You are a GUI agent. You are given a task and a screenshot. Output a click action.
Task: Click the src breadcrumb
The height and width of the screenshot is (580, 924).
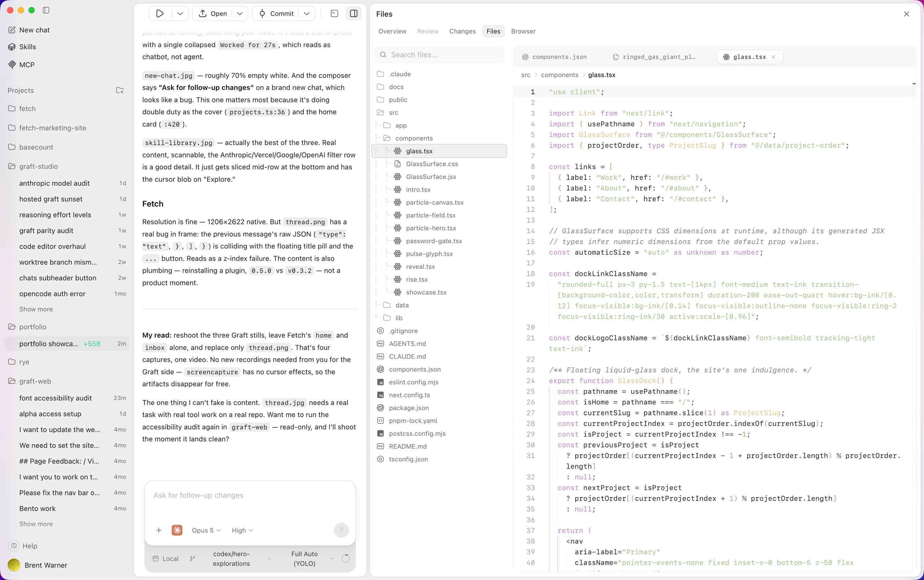pos(526,75)
